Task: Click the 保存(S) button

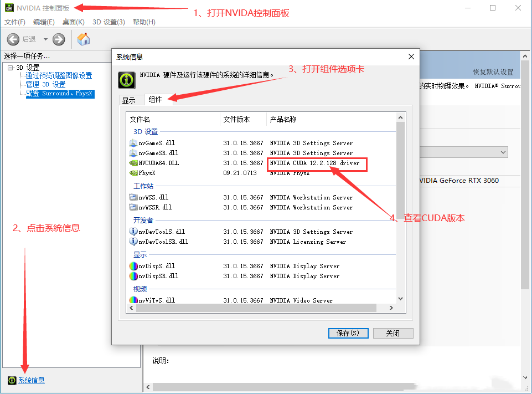Action: (x=348, y=333)
